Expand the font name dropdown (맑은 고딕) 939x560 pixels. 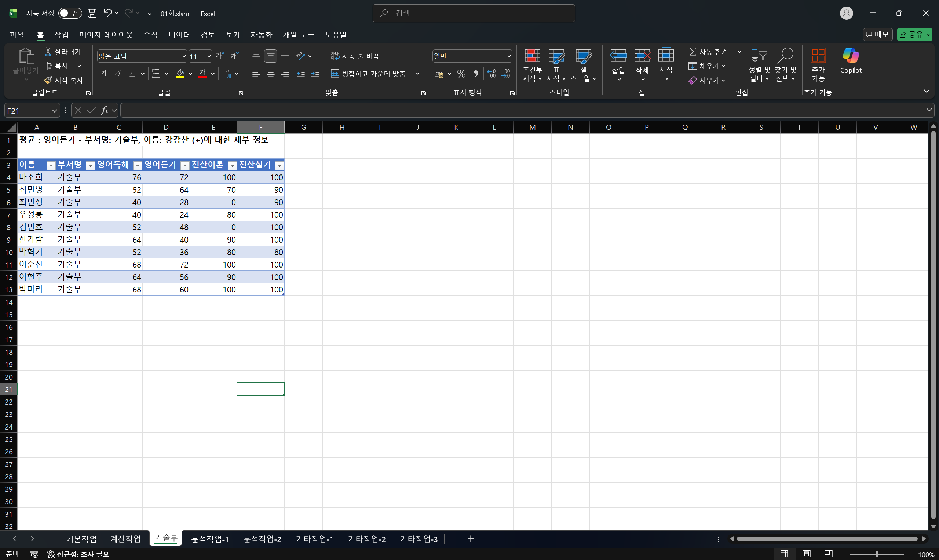(x=184, y=56)
